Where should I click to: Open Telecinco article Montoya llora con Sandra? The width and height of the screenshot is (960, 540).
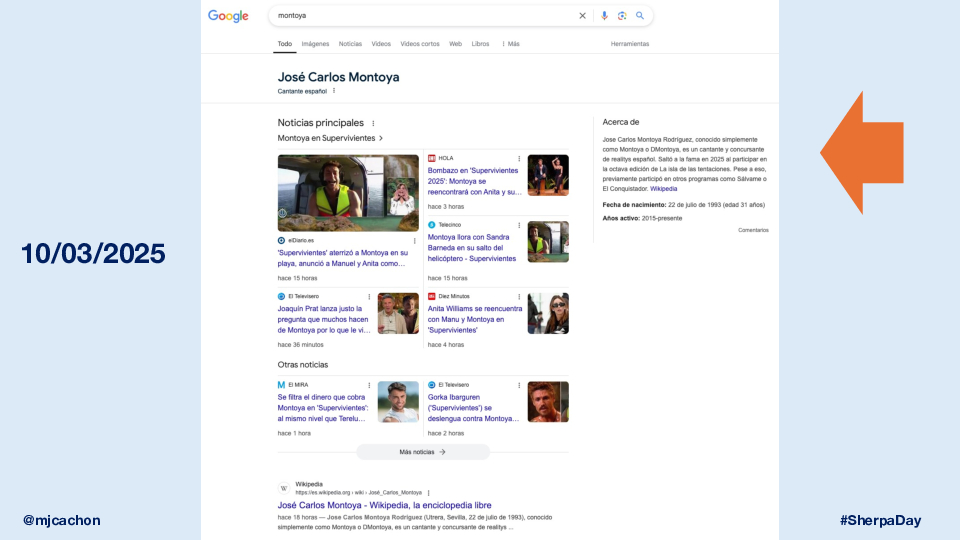click(x=472, y=248)
